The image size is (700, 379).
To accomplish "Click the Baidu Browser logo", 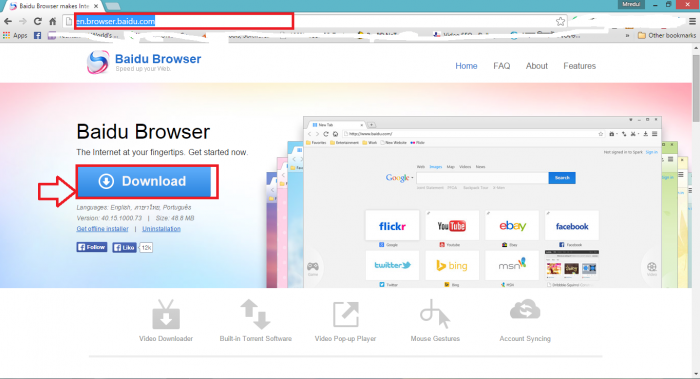I will [144, 62].
